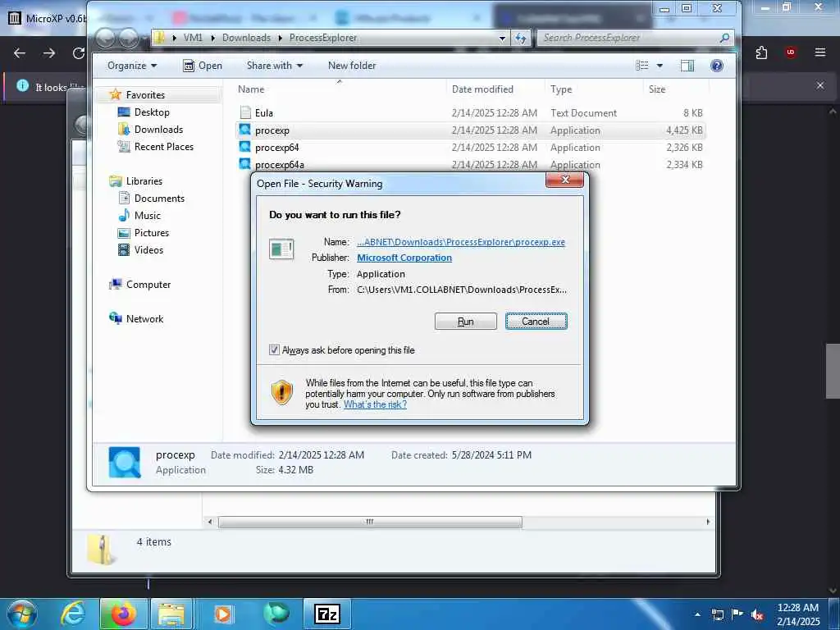Open Downloads in Favorites
The height and width of the screenshot is (630, 840).
(x=158, y=129)
